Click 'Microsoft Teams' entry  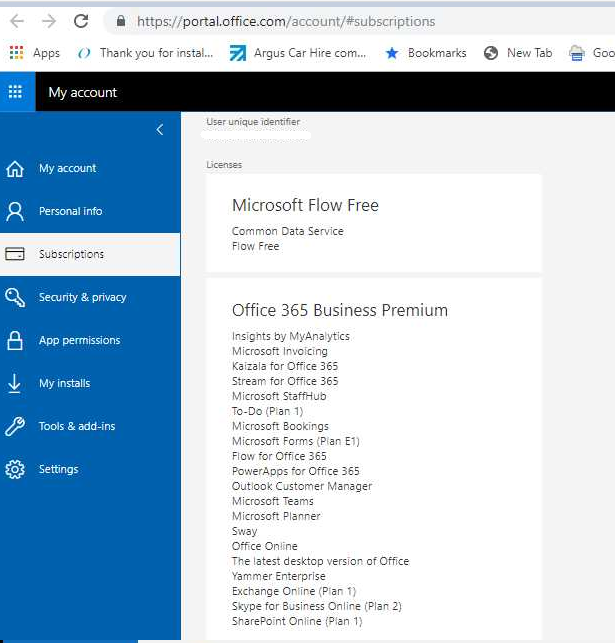coord(273,501)
